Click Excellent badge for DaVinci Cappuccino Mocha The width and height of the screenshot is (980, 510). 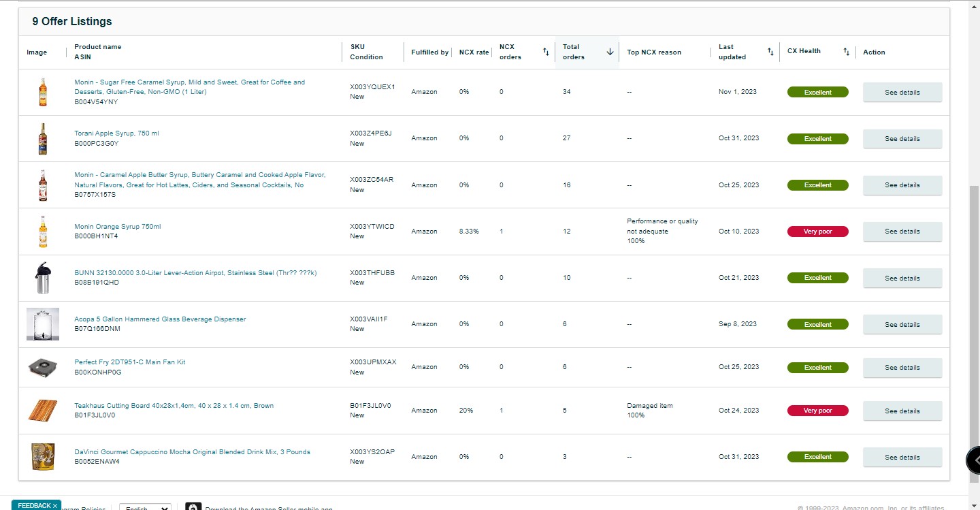(x=818, y=457)
